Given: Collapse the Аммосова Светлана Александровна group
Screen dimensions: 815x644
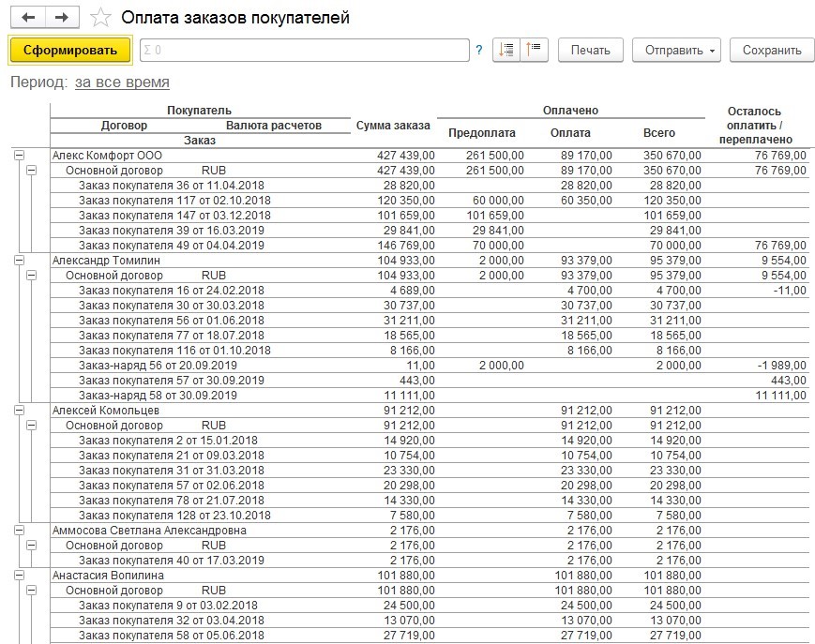Looking at the screenshot, I should 19,531.
